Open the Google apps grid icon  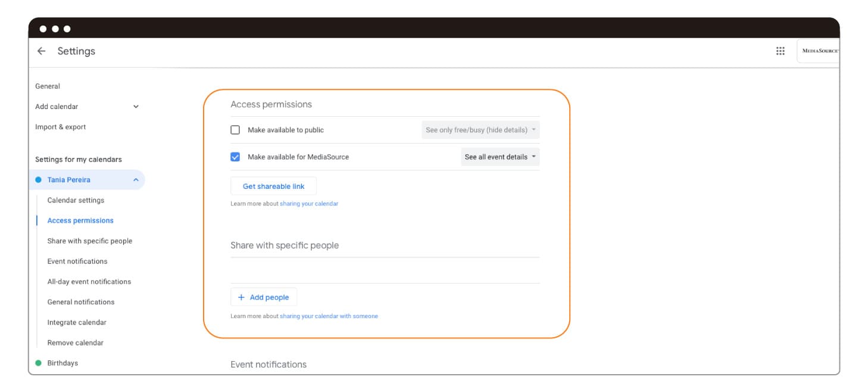coord(780,51)
